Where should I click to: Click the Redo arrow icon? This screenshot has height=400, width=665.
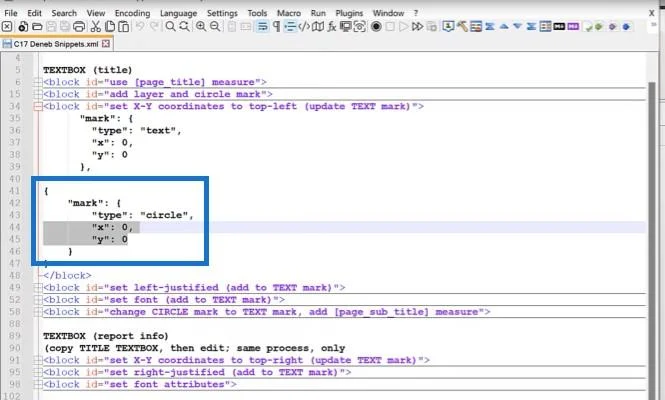pyautogui.click(x=155, y=26)
